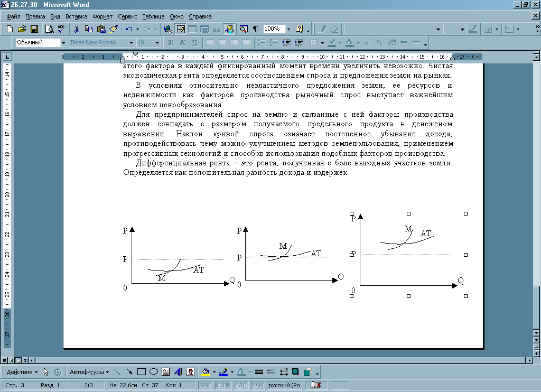Open undo history dropdown arrow
Viewport: 541px width, 392px height.
(137, 30)
